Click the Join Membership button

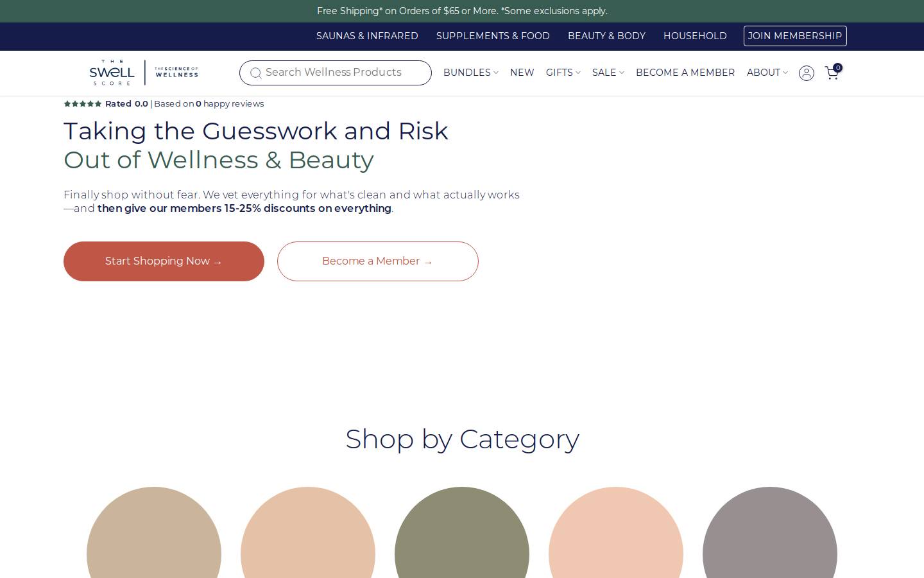coord(795,36)
